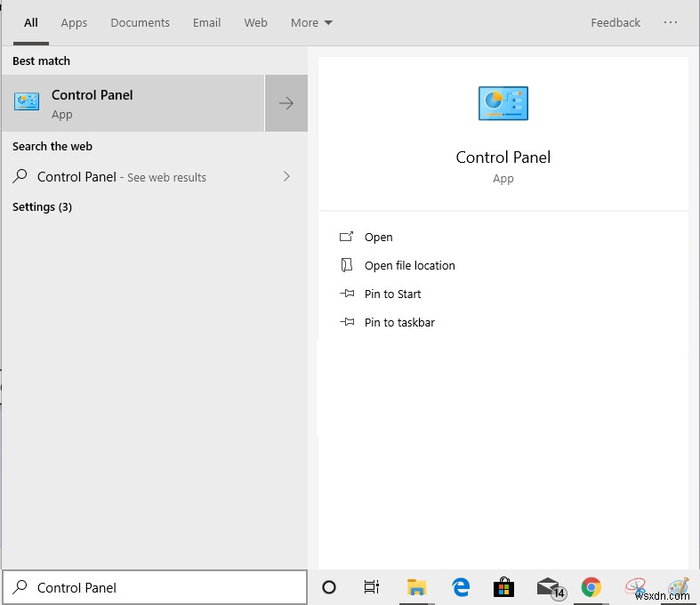Open Cortana from the taskbar circle icon
Viewport: 700px width, 605px height.
[329, 587]
